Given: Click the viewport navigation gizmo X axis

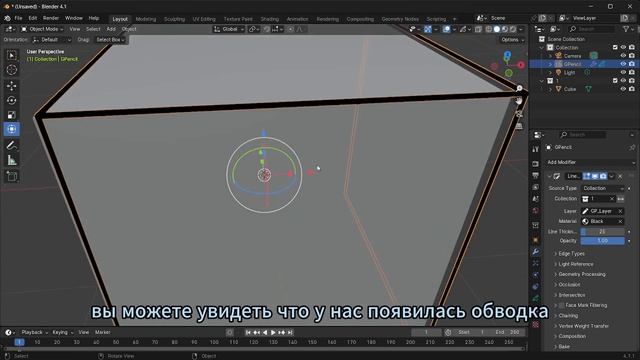Looking at the screenshot, I should pyautogui.click(x=521, y=65).
